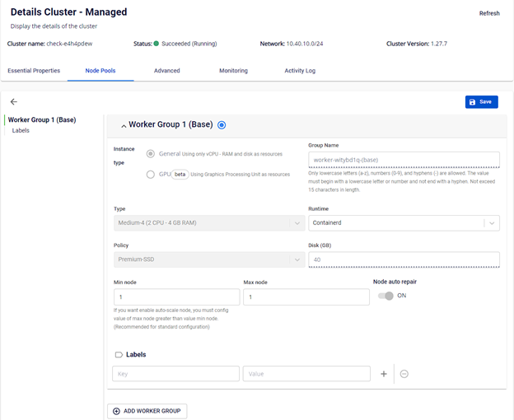Click the Save button

tap(481, 102)
